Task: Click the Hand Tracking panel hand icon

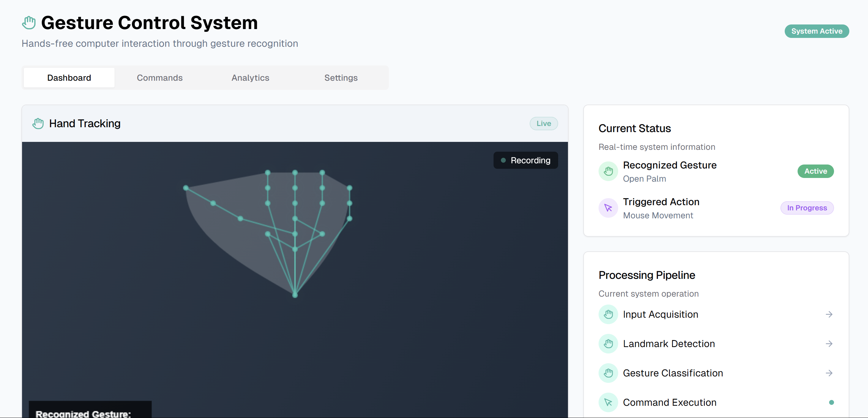Action: (38, 123)
